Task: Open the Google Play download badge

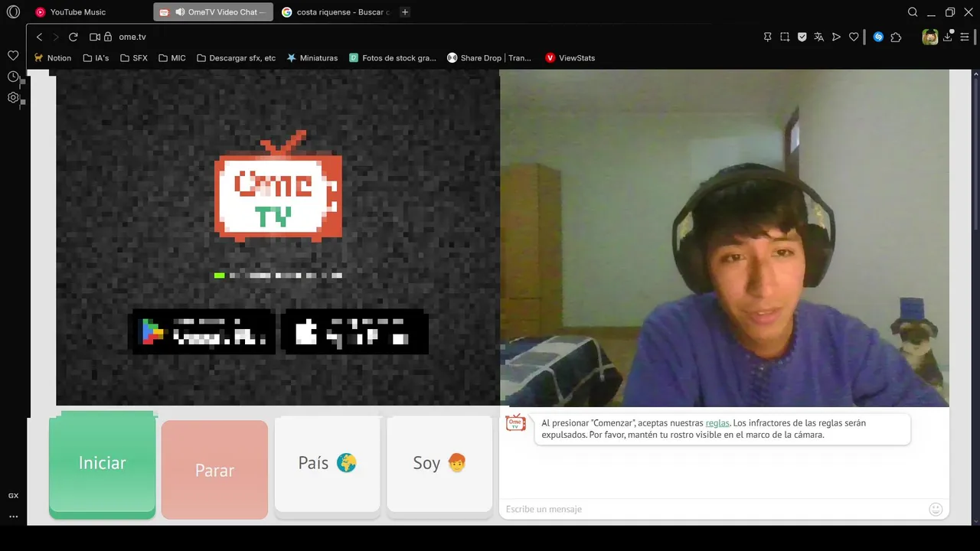Action: tap(202, 331)
